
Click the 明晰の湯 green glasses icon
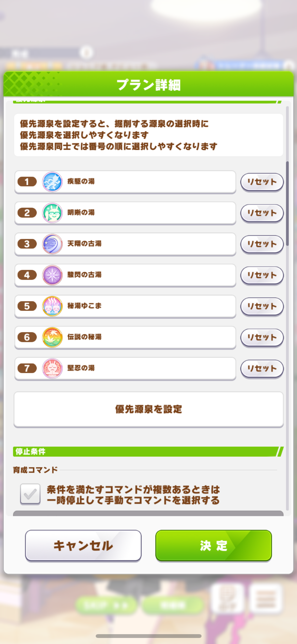[x=52, y=213]
